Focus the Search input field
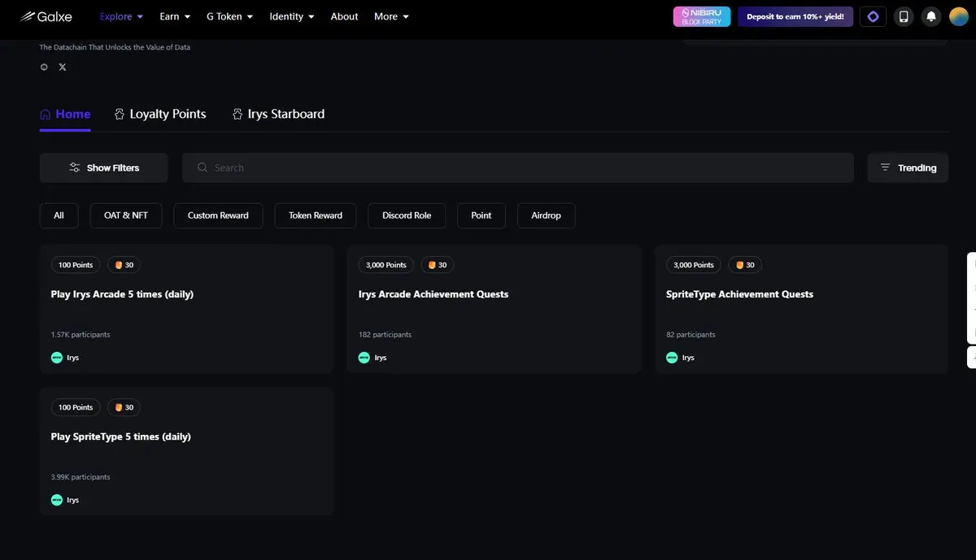The height and width of the screenshot is (560, 976). pyautogui.click(x=518, y=167)
